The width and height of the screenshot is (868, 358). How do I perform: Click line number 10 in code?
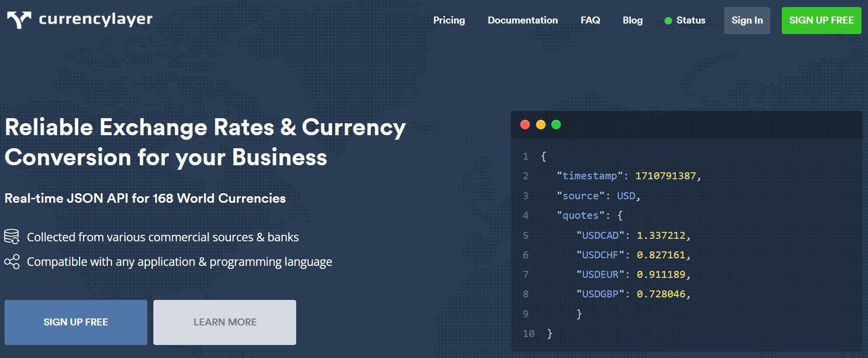tap(529, 333)
